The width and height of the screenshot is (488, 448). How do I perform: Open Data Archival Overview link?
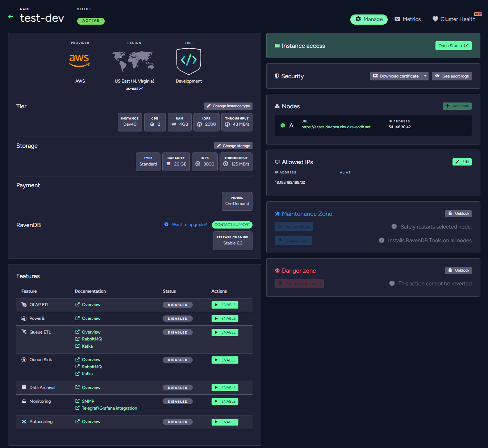pos(88,388)
